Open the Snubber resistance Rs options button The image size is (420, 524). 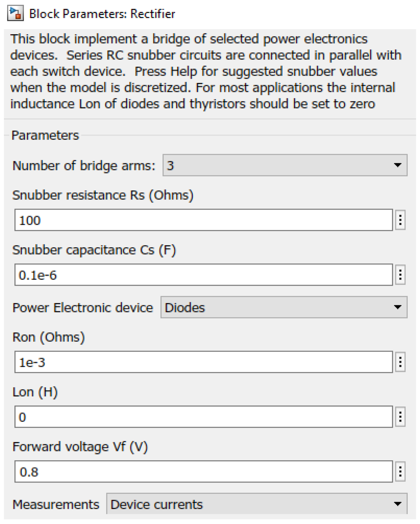pos(400,220)
